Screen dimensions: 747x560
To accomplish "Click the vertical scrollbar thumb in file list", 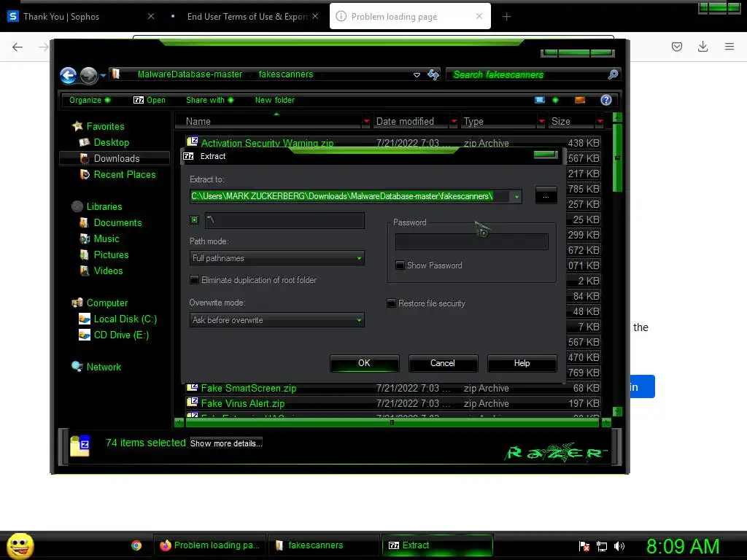I will click(x=617, y=157).
